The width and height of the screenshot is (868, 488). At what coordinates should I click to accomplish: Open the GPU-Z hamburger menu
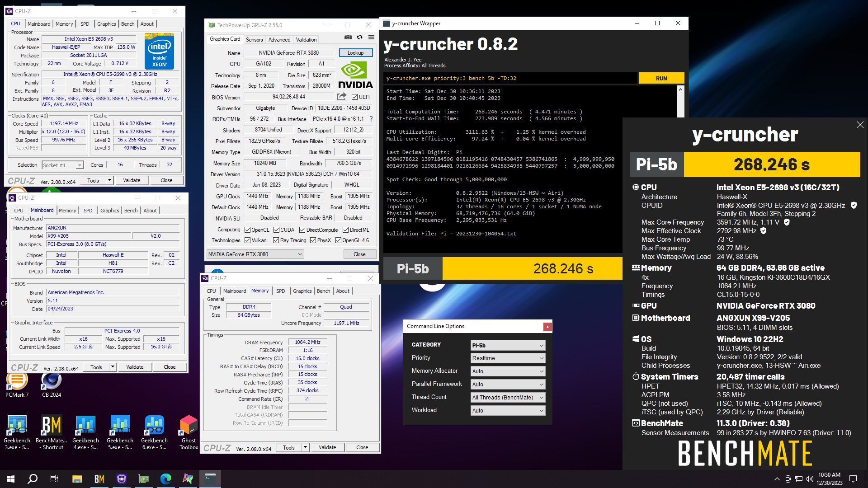pyautogui.click(x=371, y=38)
